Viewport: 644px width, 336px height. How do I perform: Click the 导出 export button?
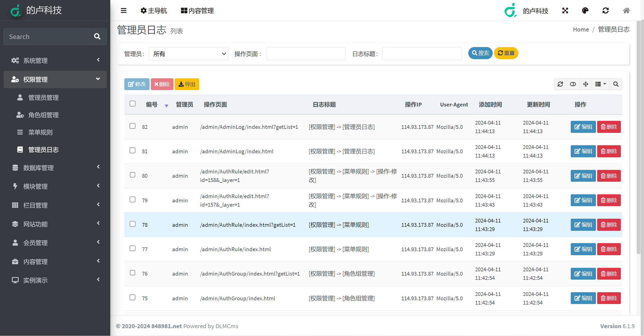point(187,84)
